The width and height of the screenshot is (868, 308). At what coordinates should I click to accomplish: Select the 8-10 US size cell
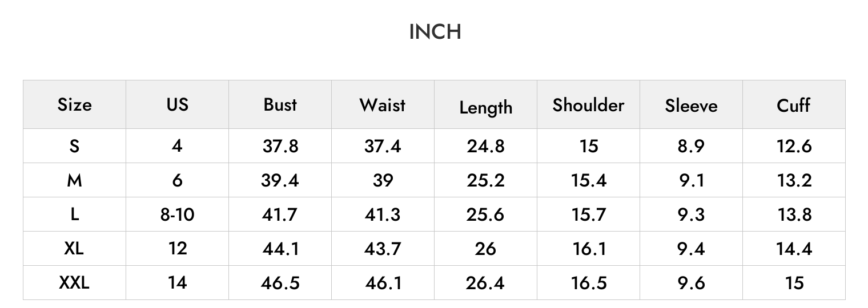point(177,214)
